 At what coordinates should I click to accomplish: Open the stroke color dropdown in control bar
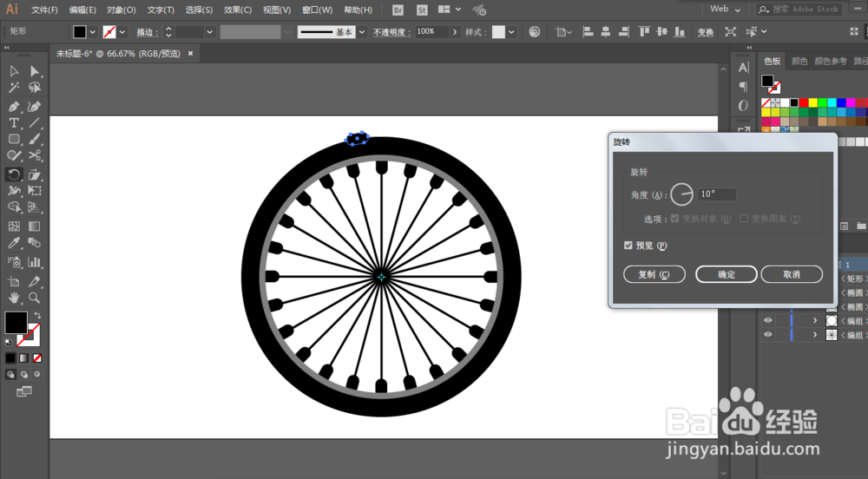tap(122, 32)
